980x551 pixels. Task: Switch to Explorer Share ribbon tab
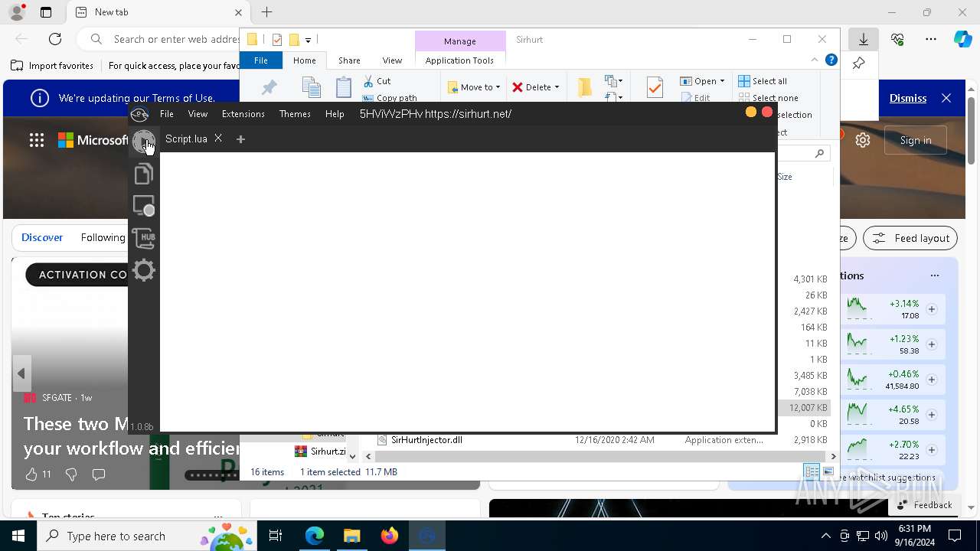(x=349, y=60)
